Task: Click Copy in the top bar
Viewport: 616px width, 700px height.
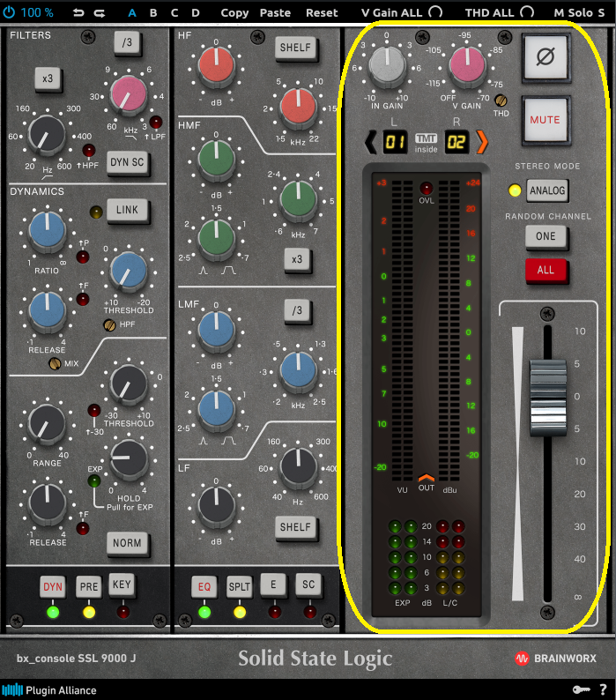Action: (x=234, y=13)
